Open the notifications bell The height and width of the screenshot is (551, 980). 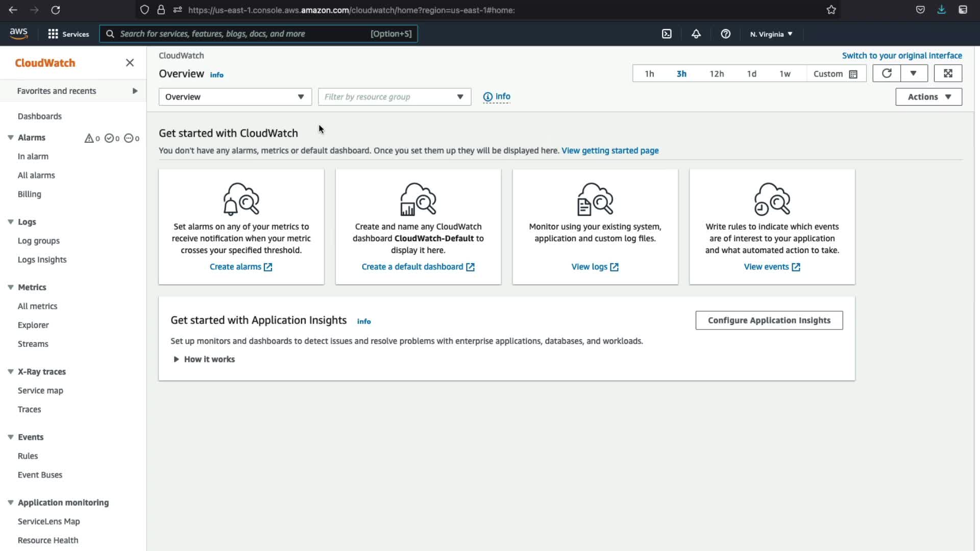[x=696, y=34]
